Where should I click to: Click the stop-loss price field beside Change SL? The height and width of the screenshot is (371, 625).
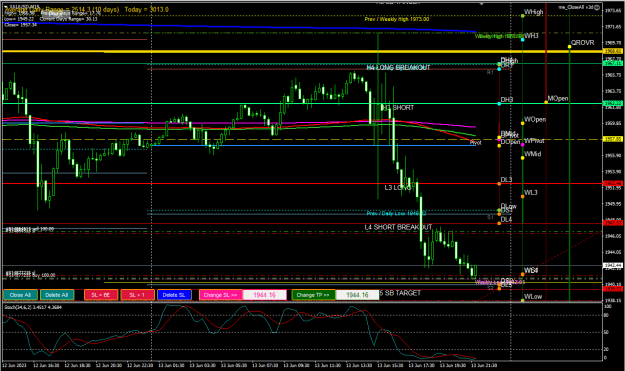click(x=264, y=295)
